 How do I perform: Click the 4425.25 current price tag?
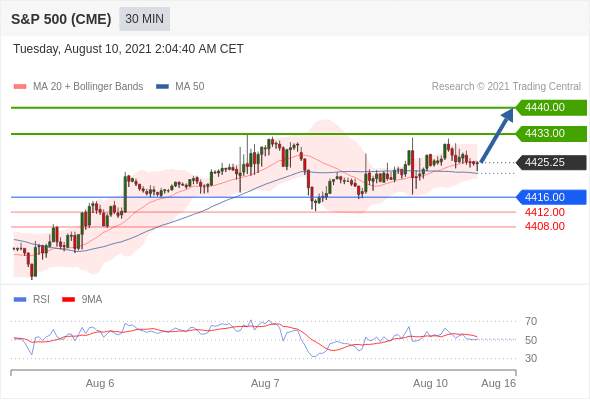551,163
